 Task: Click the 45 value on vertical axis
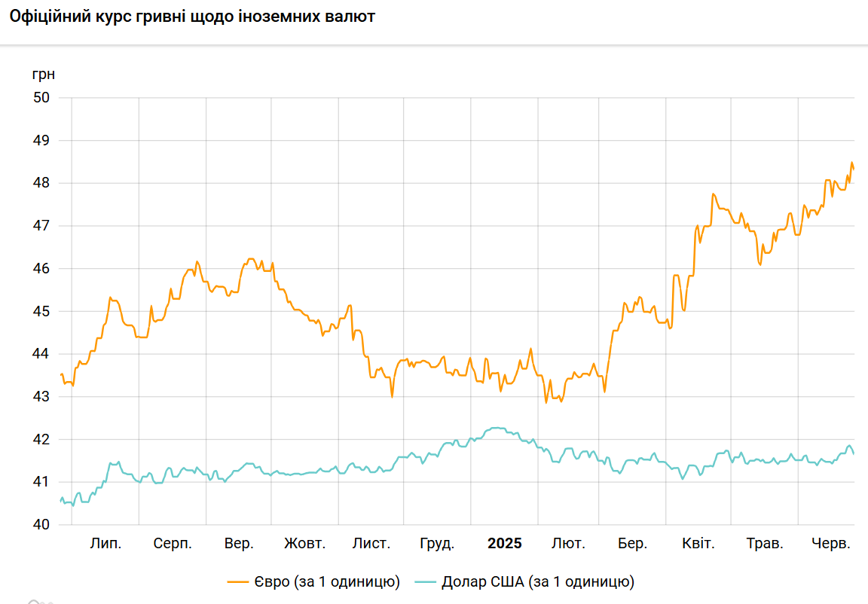pyautogui.click(x=41, y=311)
